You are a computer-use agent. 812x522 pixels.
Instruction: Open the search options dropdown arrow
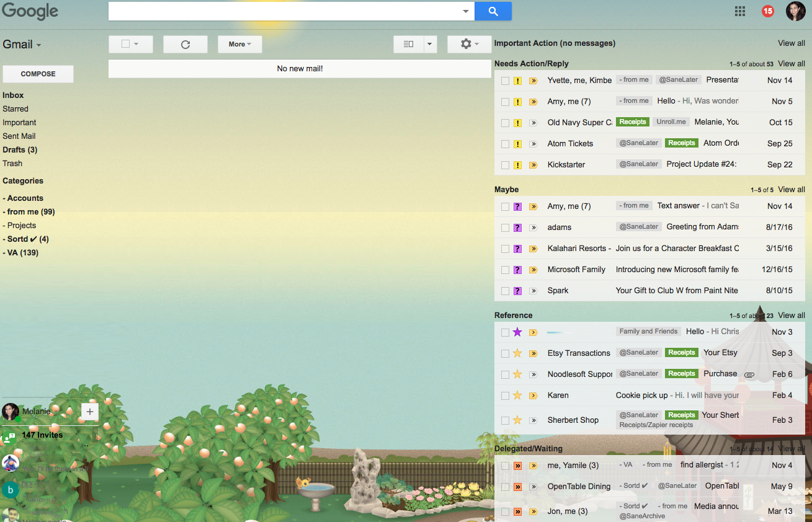click(466, 11)
